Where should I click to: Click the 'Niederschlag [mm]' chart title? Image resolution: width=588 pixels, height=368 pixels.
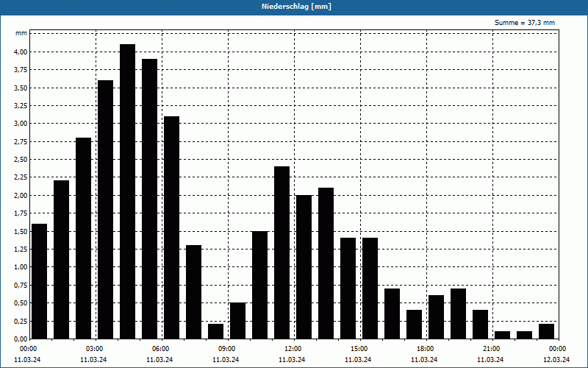(296, 7)
